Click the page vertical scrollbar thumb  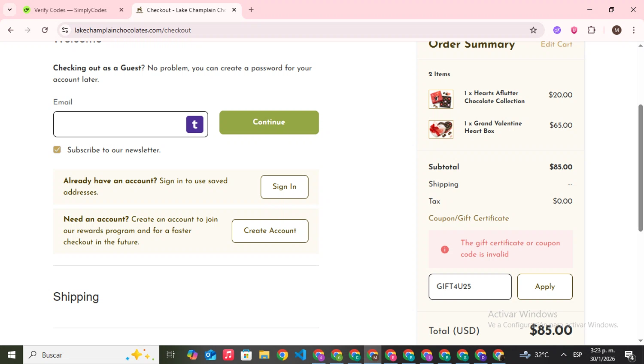coord(640,168)
